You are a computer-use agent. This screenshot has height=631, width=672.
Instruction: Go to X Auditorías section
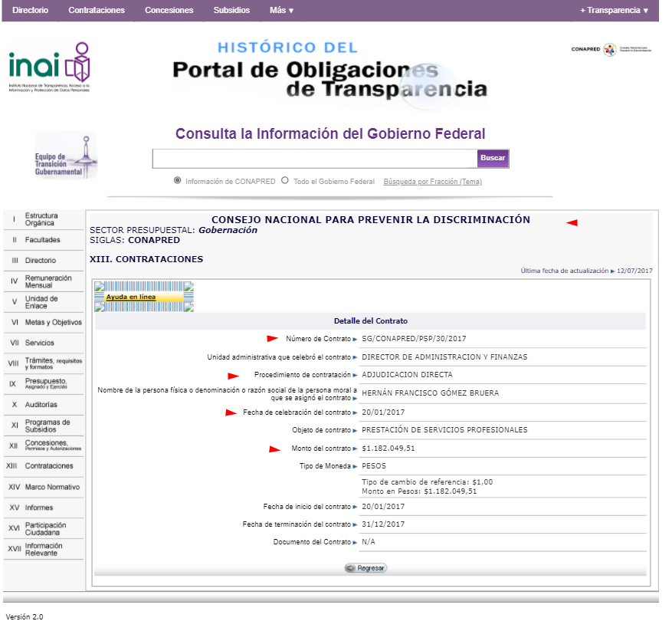(43, 405)
